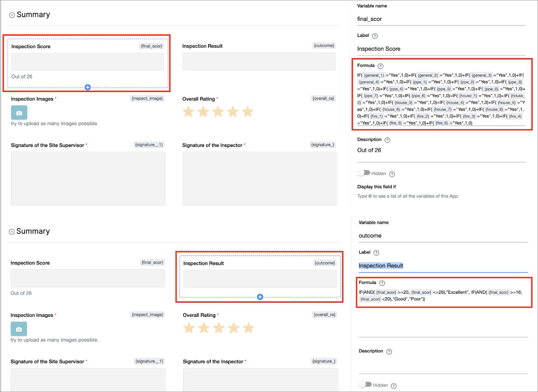
Task: Select Inspection Score field in lower Summary
Action: (x=88, y=278)
